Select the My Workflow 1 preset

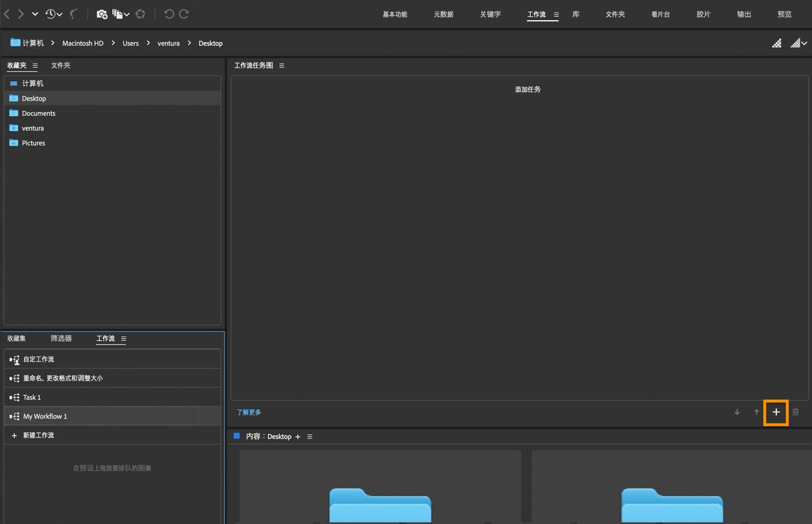(112, 416)
